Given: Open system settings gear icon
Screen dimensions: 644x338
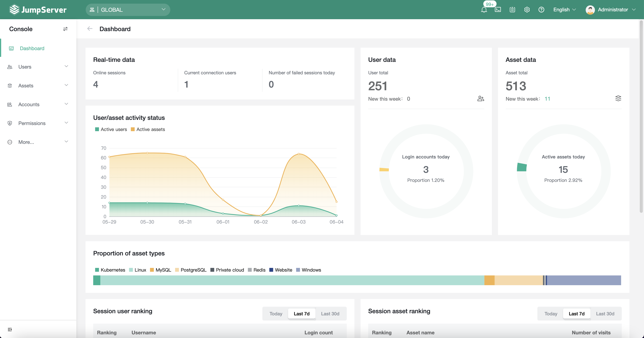Looking at the screenshot, I should [x=527, y=10].
